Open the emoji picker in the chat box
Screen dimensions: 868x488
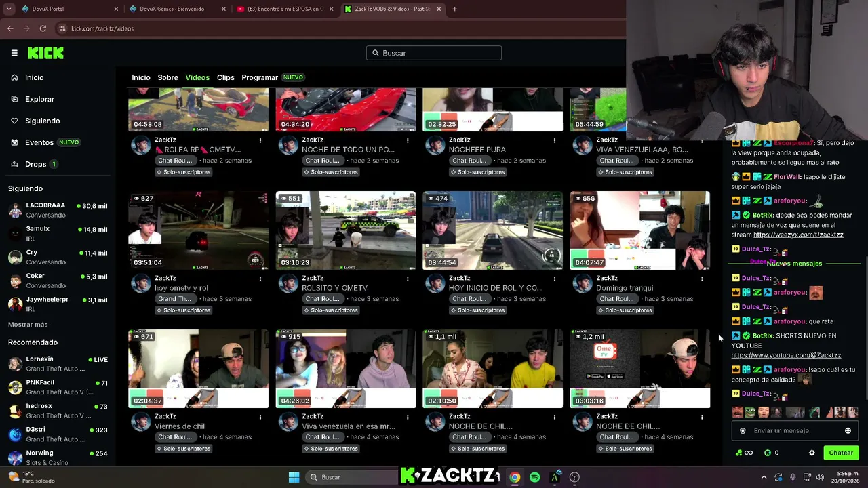click(x=848, y=430)
